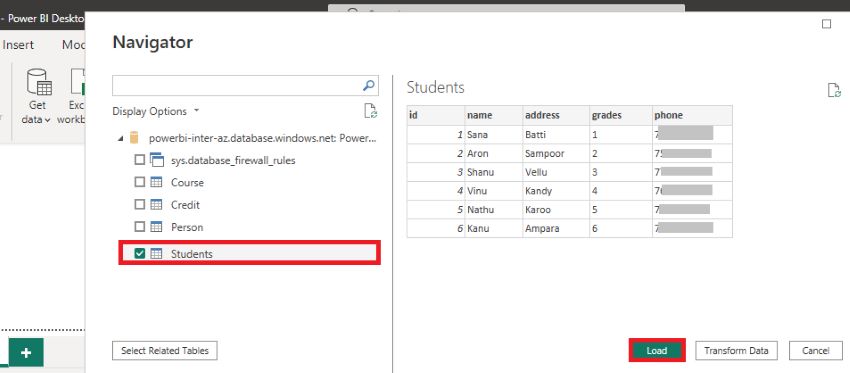Click the Cancel button
Viewport: 850px width, 373px height.
click(x=815, y=351)
